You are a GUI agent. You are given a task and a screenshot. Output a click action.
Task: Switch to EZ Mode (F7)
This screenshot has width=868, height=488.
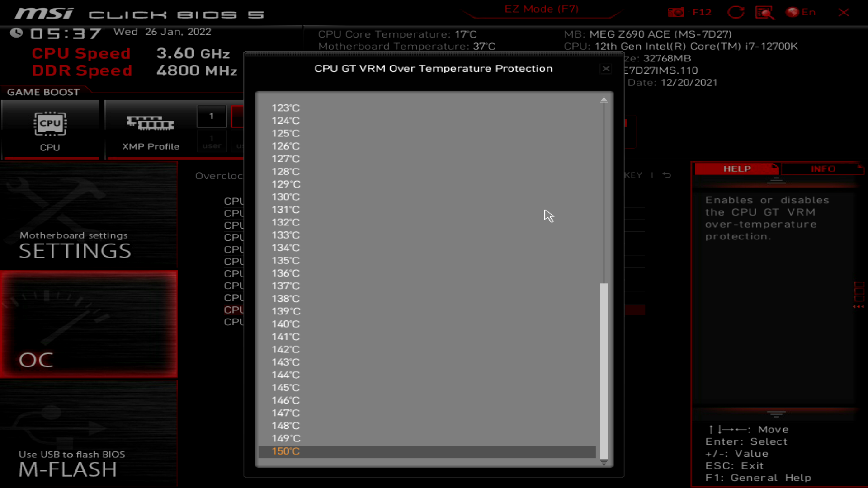tap(542, 9)
